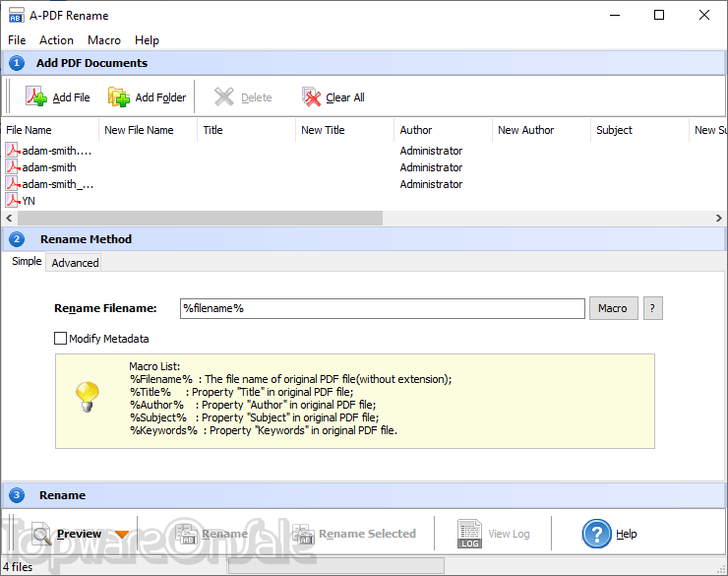Click the Author column header
This screenshot has width=728, height=576.
point(444,130)
